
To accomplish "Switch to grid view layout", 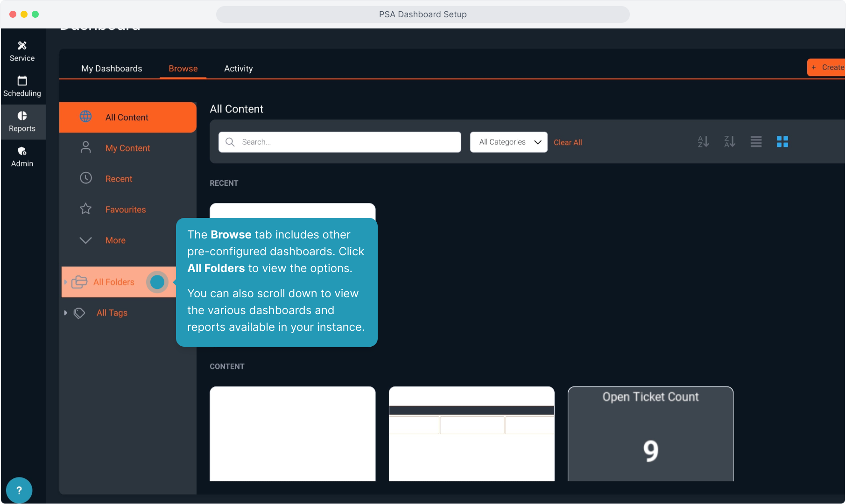I will (783, 141).
